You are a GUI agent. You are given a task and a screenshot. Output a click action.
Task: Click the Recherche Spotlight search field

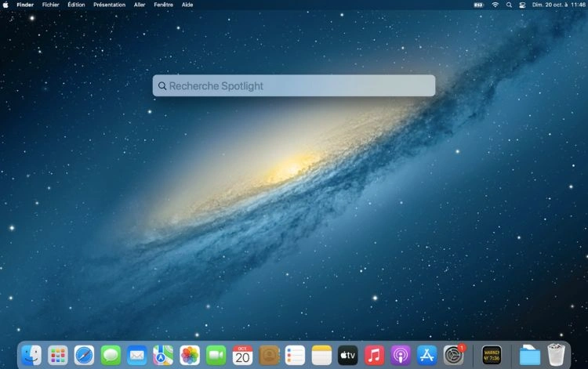pos(294,86)
